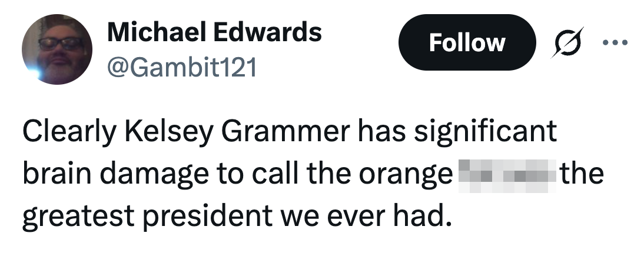Follow Michael Edwards

[x=467, y=43]
